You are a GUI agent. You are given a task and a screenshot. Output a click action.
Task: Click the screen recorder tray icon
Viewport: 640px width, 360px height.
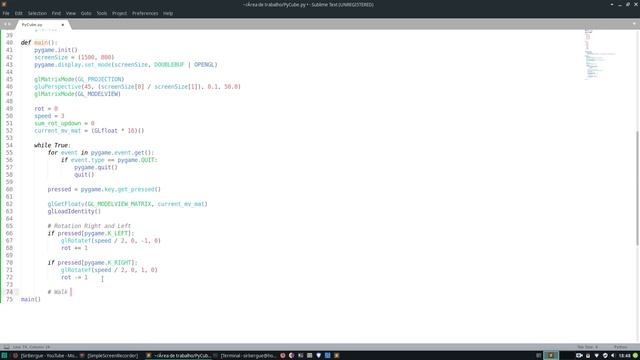pyautogui.click(x=579, y=356)
